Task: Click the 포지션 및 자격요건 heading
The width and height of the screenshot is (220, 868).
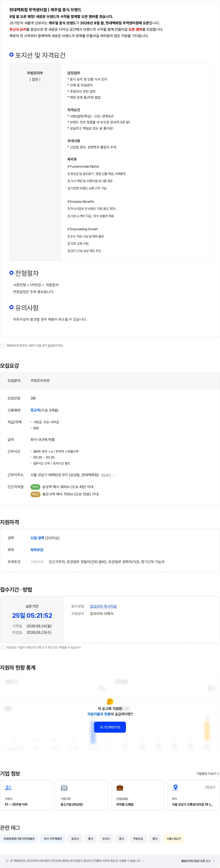Action: point(40,55)
